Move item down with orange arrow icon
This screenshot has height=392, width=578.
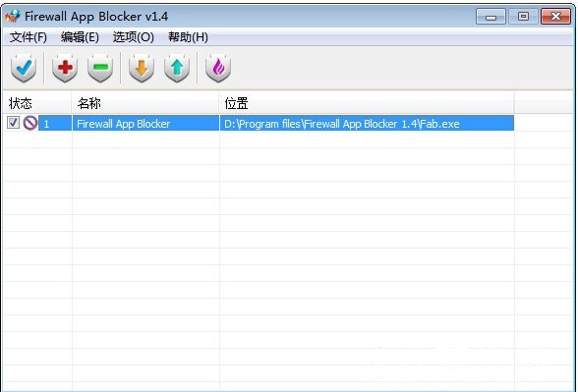point(142,68)
